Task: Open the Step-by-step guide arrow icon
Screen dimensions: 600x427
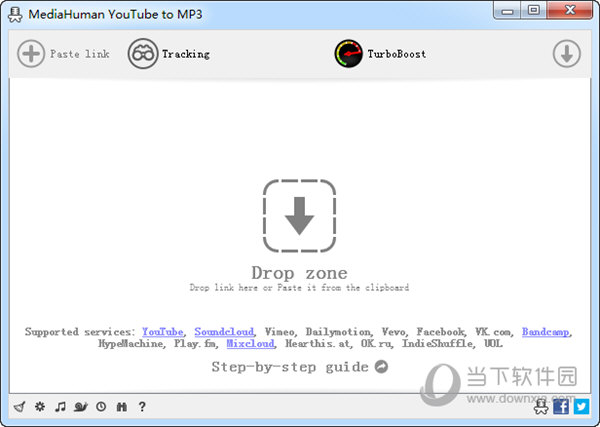Action: tap(381, 367)
